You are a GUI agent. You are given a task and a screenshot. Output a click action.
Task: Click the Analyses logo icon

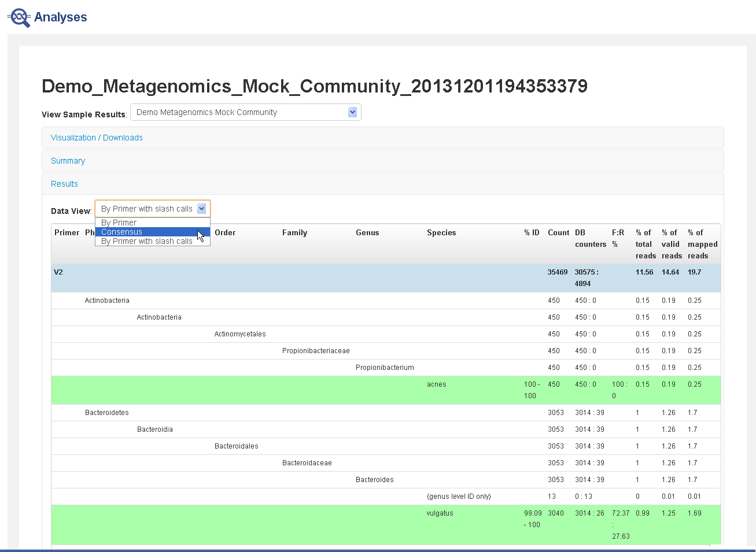(20, 17)
